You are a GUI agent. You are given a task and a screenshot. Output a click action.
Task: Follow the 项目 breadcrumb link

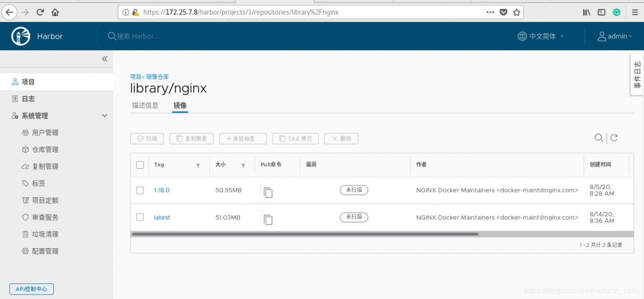135,77
